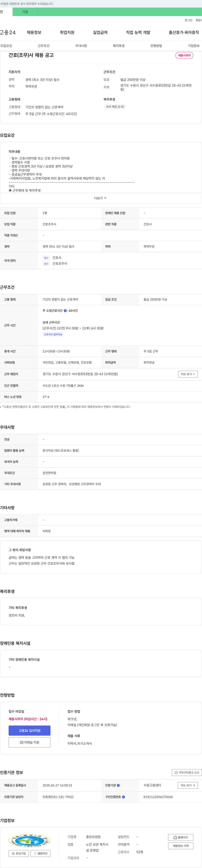Select registration date 2025.06.27 16:55:21
This screenshot has width=202, height=868.
(57, 785)
